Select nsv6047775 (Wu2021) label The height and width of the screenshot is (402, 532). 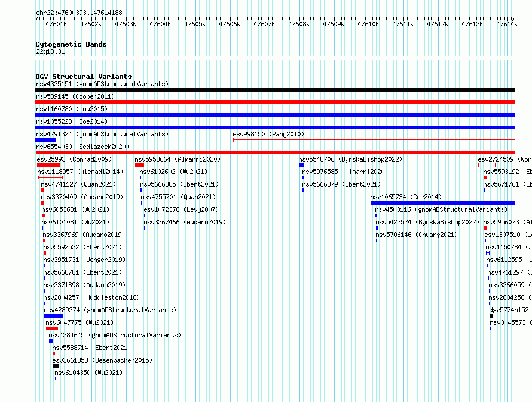tap(80, 322)
